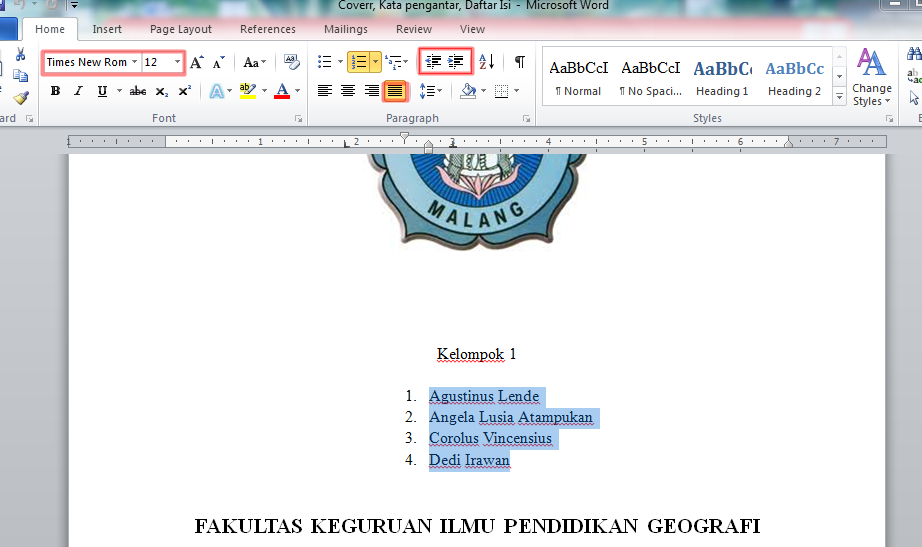
Task: Open highlight color dropdown arrow
Action: click(x=265, y=91)
